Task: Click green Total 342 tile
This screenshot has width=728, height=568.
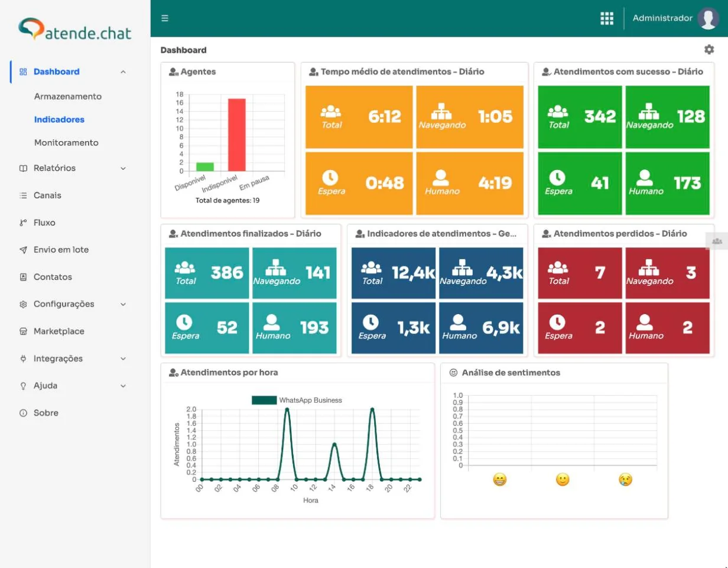Action: [580, 117]
